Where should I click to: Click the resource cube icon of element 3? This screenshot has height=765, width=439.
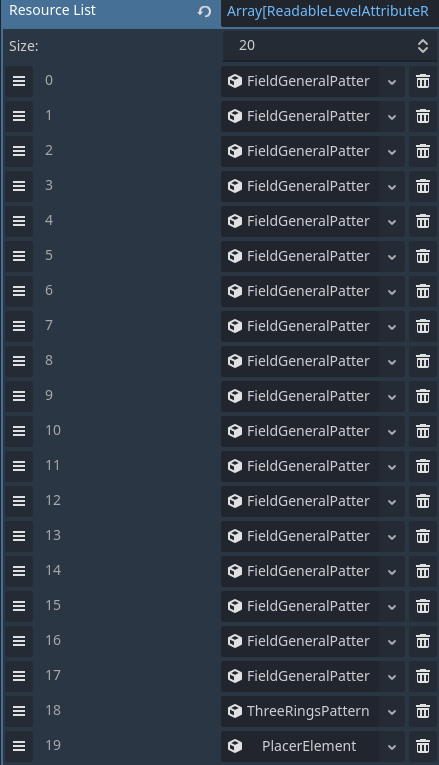point(235,186)
